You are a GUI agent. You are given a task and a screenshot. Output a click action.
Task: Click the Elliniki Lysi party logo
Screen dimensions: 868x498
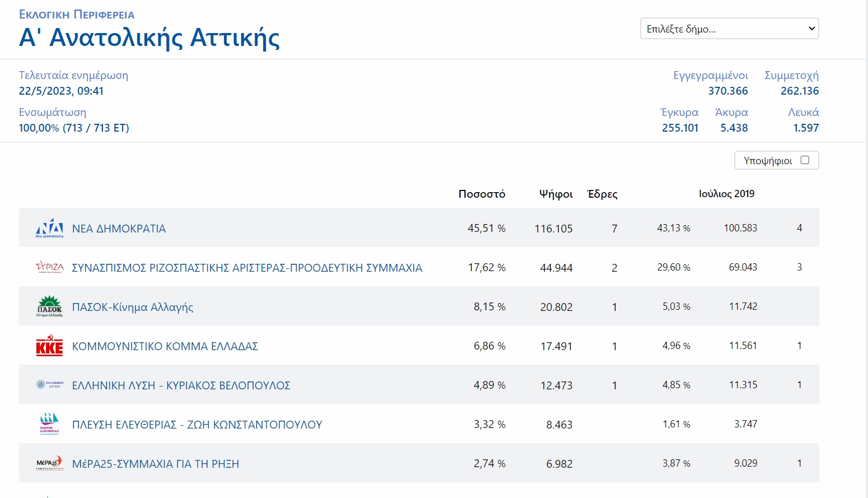pos(50,385)
